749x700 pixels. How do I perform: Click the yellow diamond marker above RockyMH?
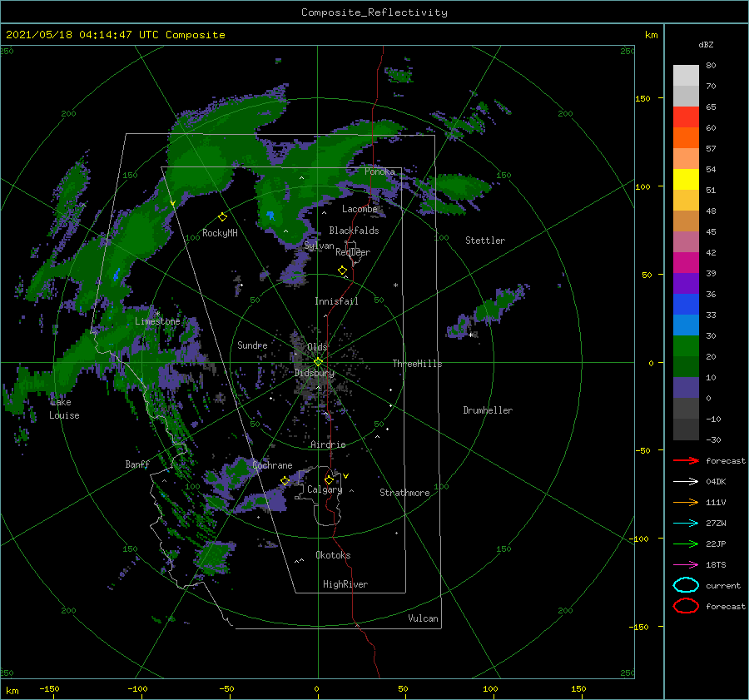(222, 217)
